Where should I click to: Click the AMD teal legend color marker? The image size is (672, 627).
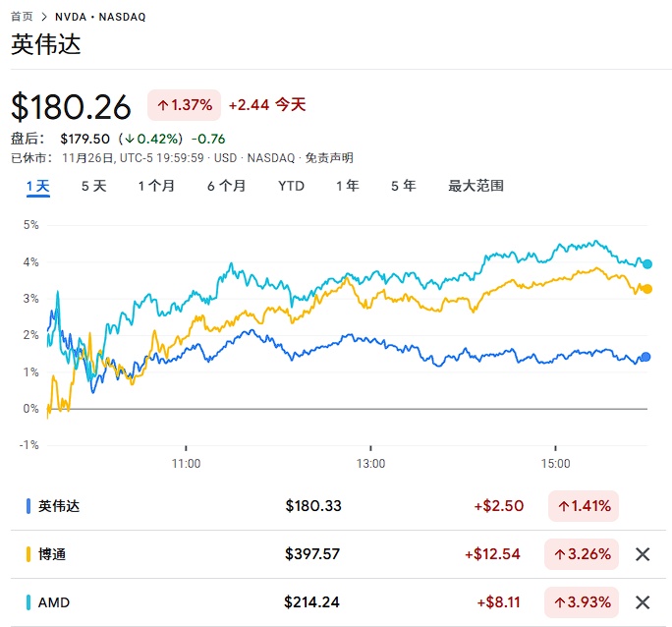coord(28,602)
